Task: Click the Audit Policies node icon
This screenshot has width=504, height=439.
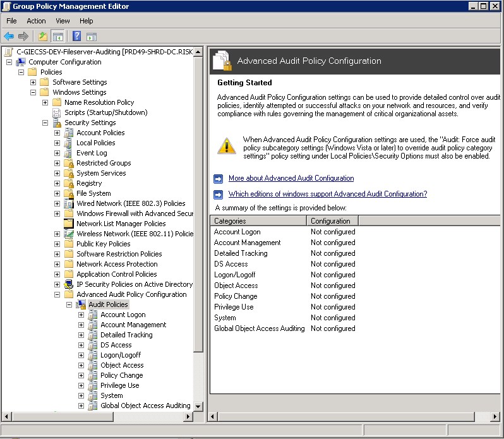Action: click(x=81, y=304)
